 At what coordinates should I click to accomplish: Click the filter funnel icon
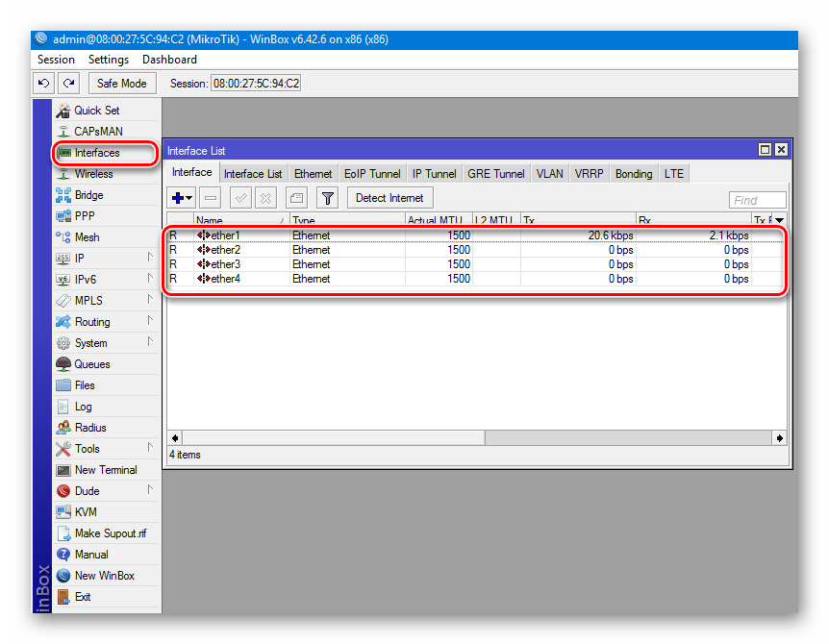[327, 198]
